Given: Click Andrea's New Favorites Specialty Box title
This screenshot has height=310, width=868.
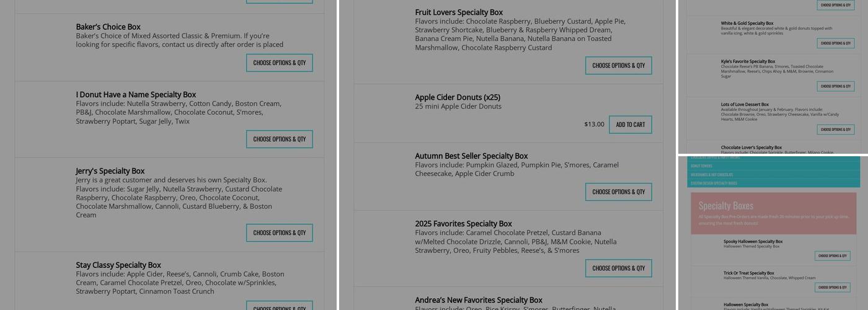Looking at the screenshot, I should point(479,300).
